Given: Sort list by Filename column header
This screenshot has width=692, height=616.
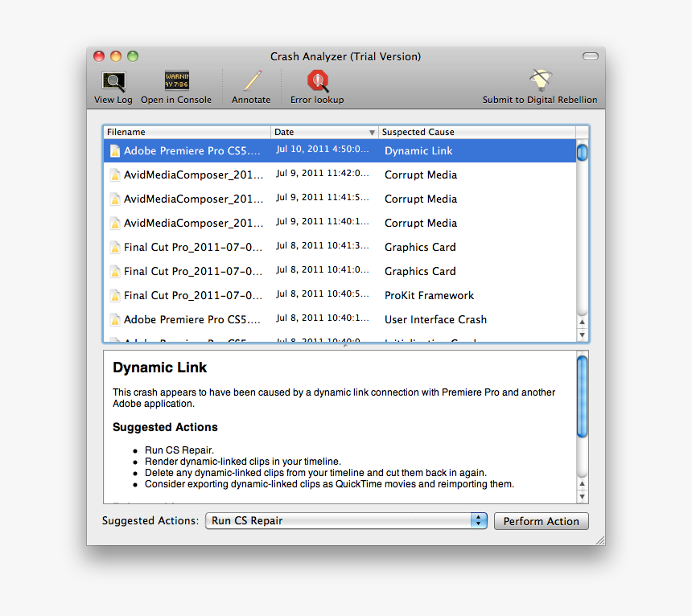Looking at the screenshot, I should click(187, 132).
